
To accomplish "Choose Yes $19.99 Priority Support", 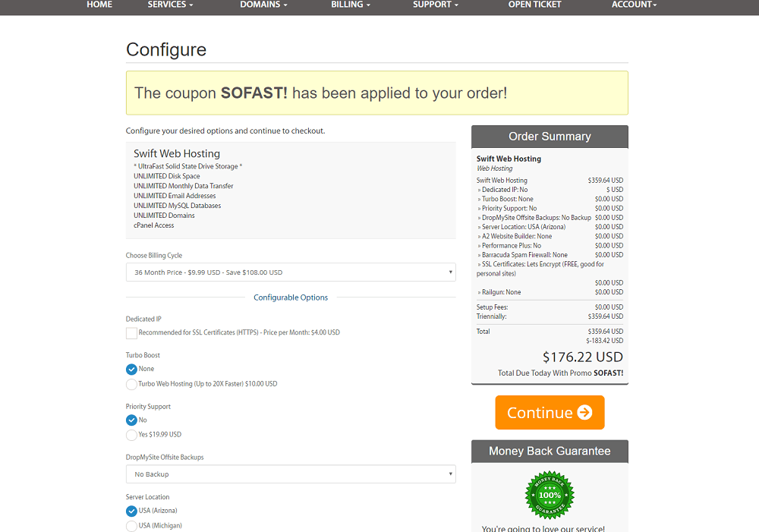I will (131, 435).
